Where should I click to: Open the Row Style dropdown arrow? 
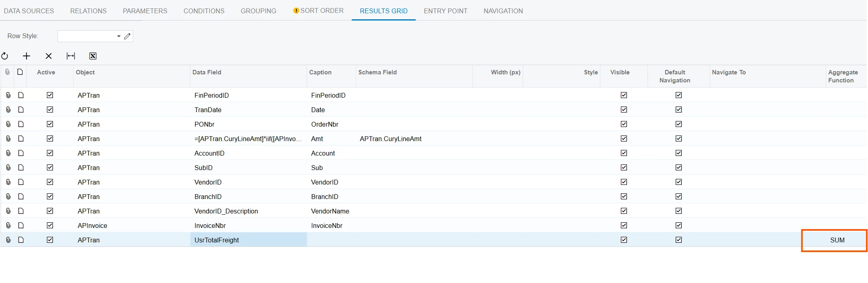click(x=119, y=36)
